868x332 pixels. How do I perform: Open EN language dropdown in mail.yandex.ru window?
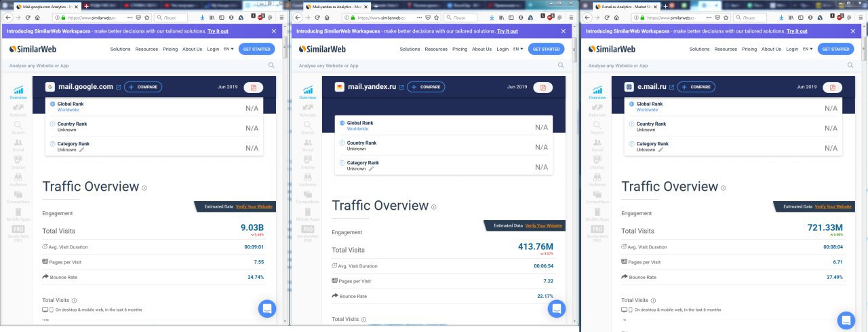(519, 49)
